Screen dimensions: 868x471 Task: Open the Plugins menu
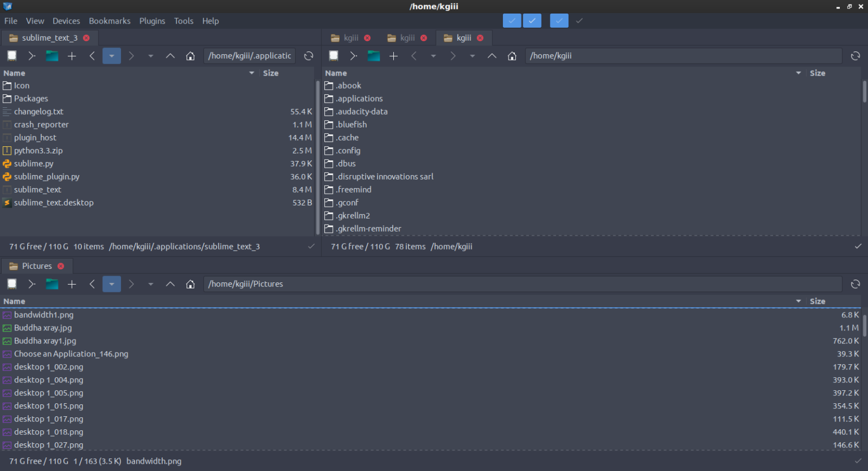tap(152, 21)
